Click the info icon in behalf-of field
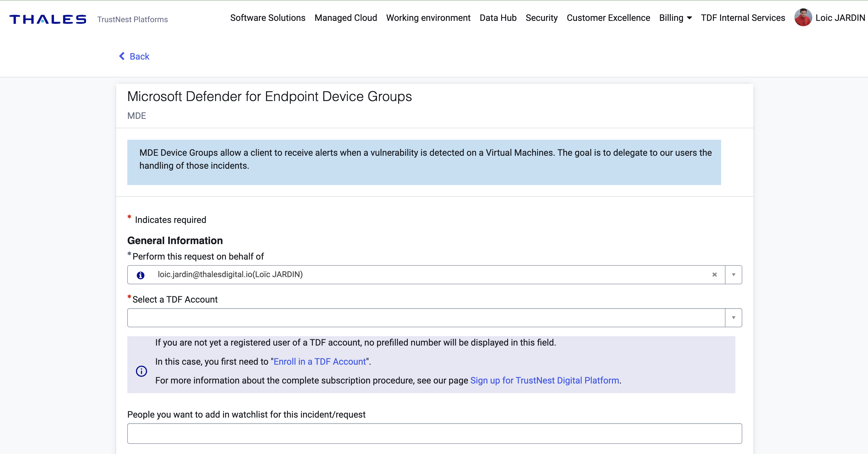The image size is (868, 454). click(141, 275)
